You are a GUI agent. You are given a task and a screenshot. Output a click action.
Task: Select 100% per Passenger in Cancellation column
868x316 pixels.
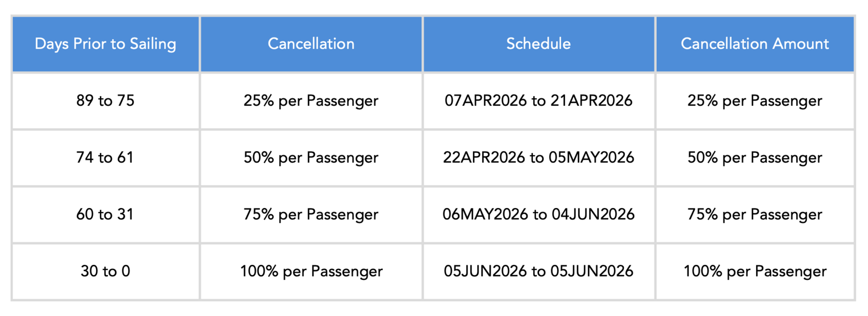(x=311, y=271)
